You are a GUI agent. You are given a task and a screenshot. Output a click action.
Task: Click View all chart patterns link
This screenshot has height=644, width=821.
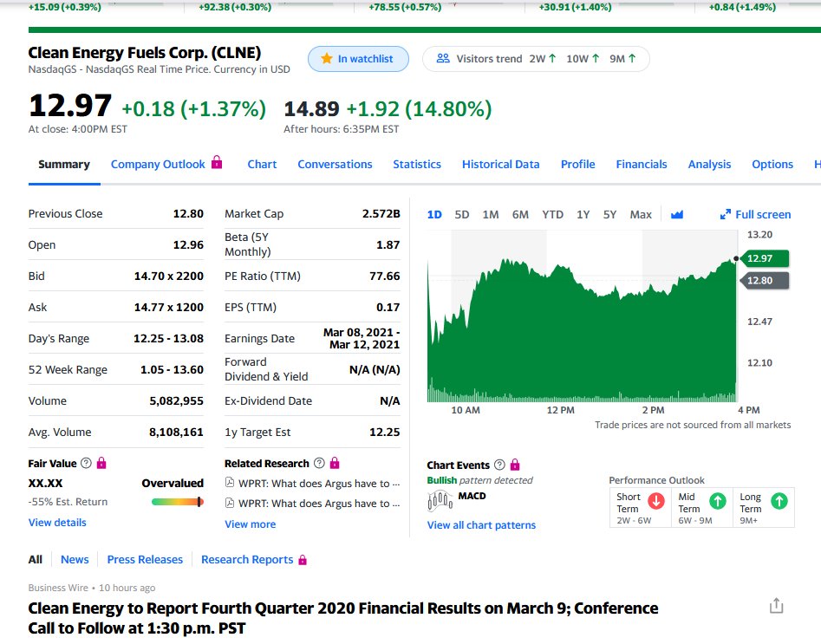point(482,525)
